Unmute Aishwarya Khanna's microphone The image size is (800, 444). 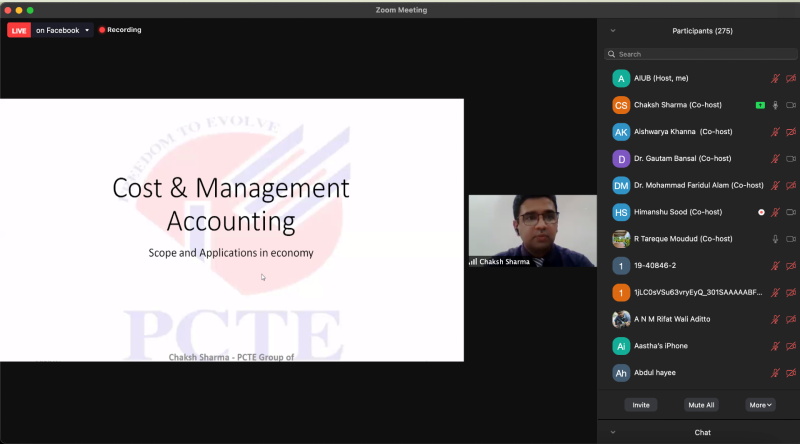[775, 132]
